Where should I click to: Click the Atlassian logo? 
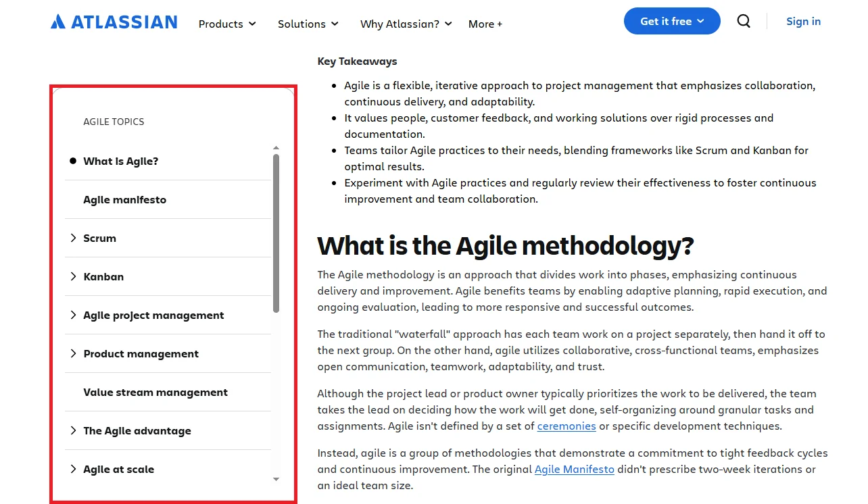point(114,22)
